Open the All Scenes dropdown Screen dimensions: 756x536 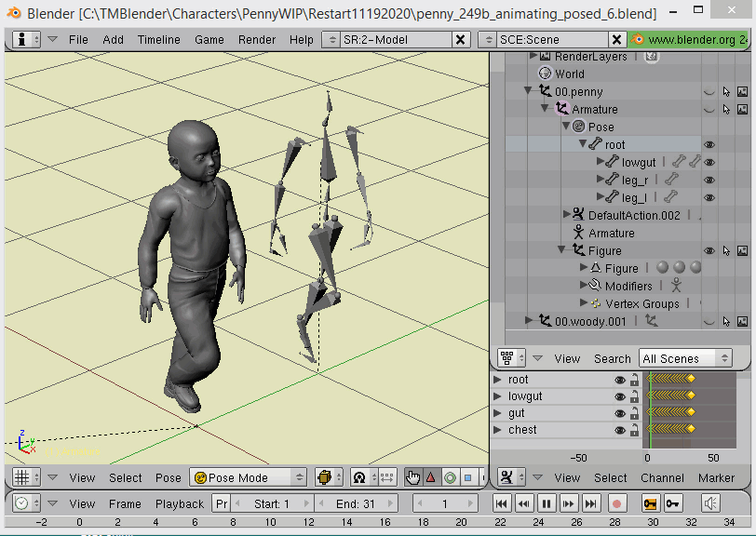pyautogui.click(x=685, y=358)
